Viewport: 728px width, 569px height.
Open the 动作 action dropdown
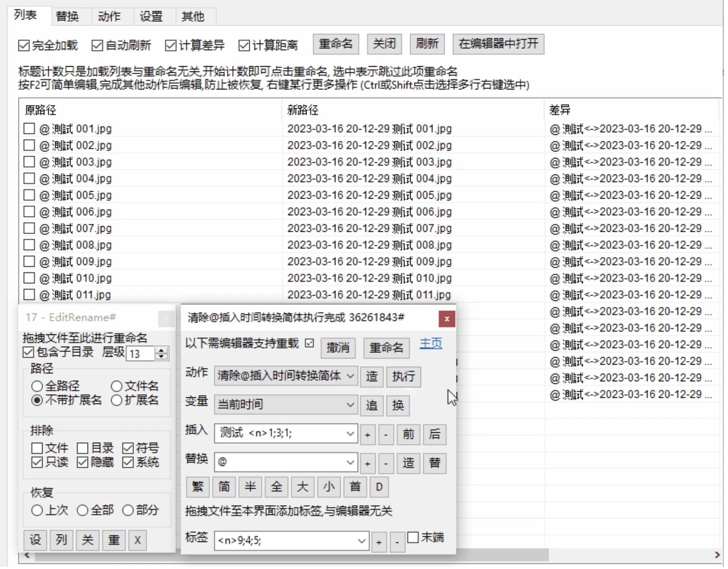tap(350, 376)
